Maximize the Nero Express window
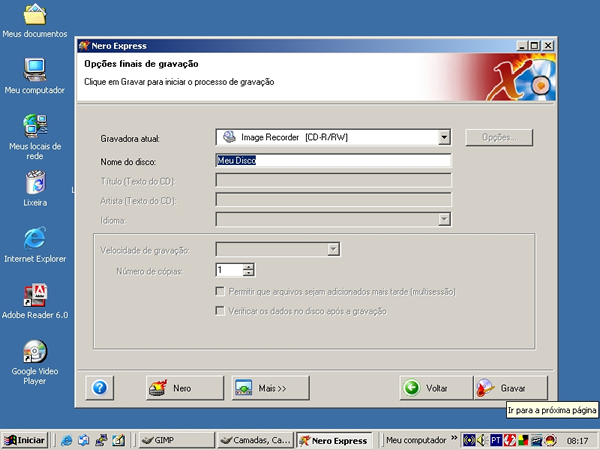600x450 pixels. [x=534, y=46]
